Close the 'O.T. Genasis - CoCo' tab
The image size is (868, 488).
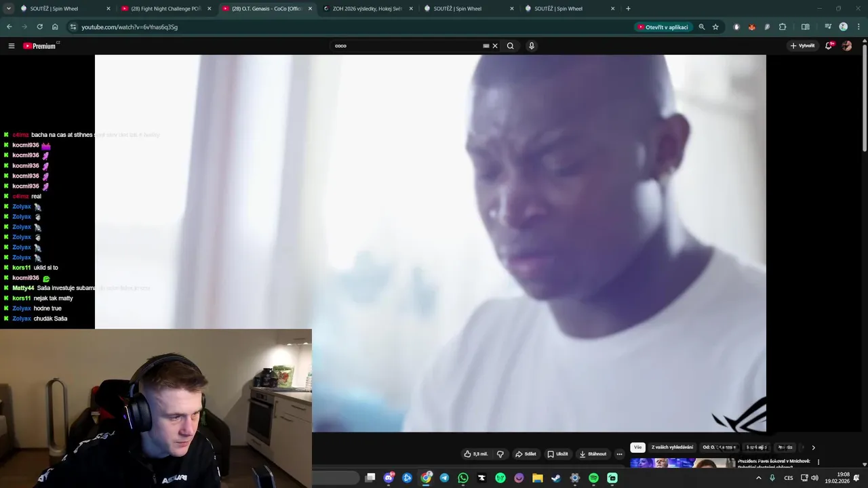(x=310, y=9)
